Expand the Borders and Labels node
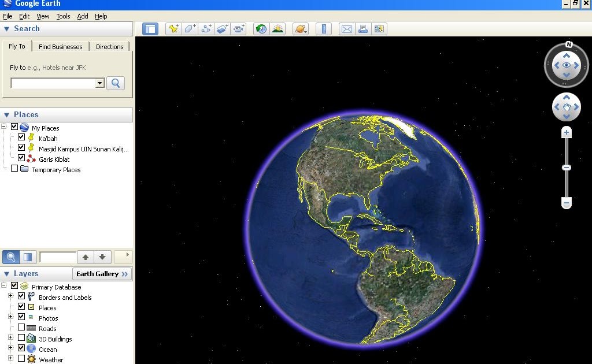Image resolution: width=592 pixels, height=364 pixels. [10, 296]
